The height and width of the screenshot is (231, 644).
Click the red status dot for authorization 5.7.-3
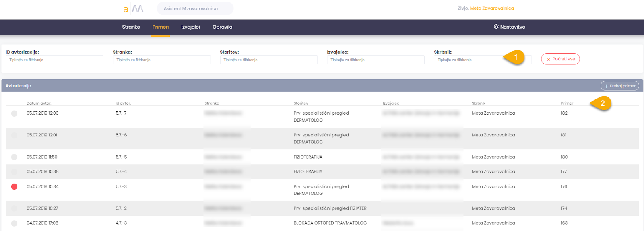(x=14, y=186)
